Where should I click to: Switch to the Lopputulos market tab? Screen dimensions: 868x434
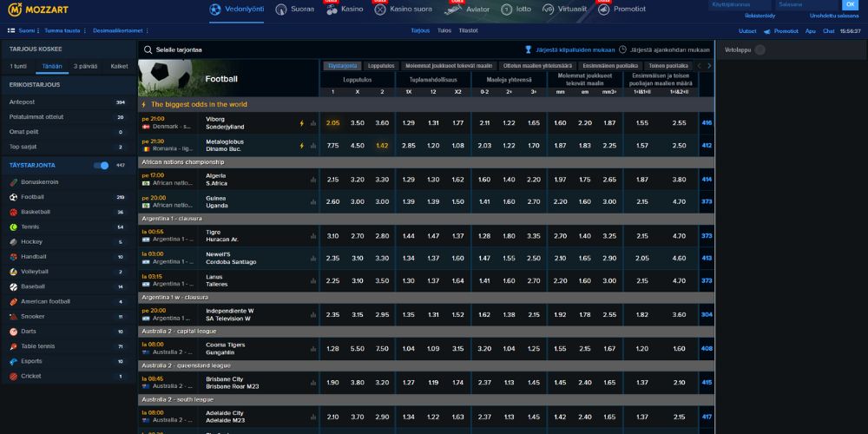(x=381, y=66)
